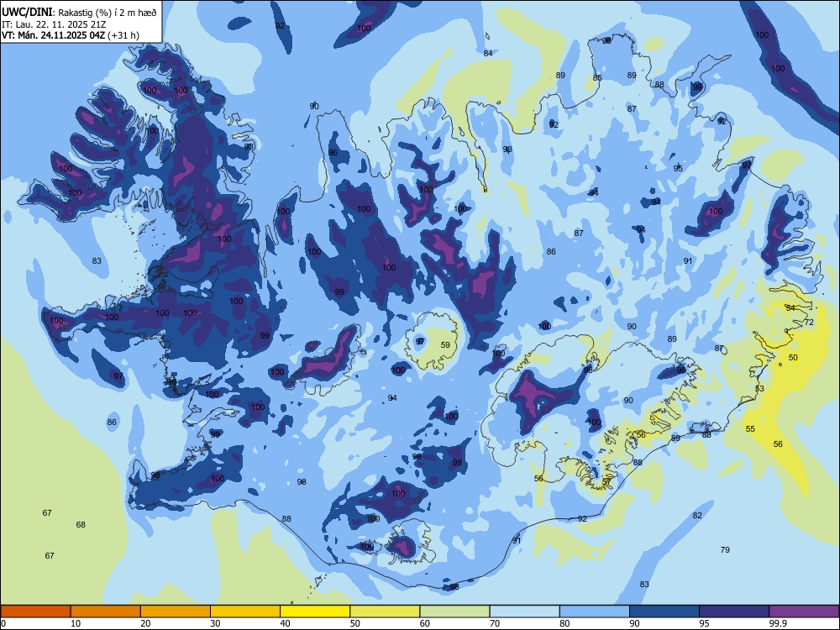Click the purple above-99.9 legend swatch

(804, 612)
